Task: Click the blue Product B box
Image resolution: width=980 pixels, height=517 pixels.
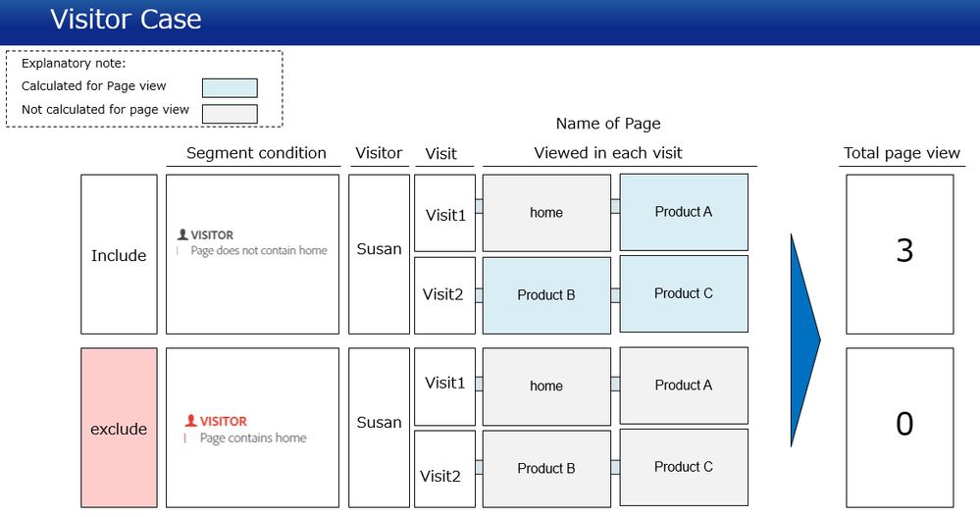Action: tap(546, 295)
